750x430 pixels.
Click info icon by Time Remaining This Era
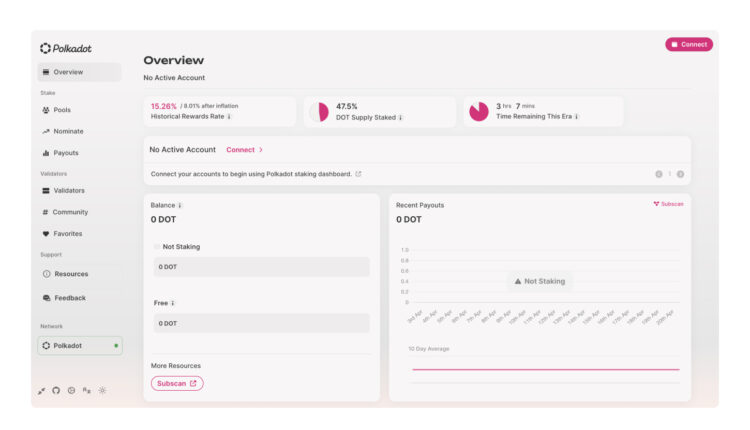(577, 117)
